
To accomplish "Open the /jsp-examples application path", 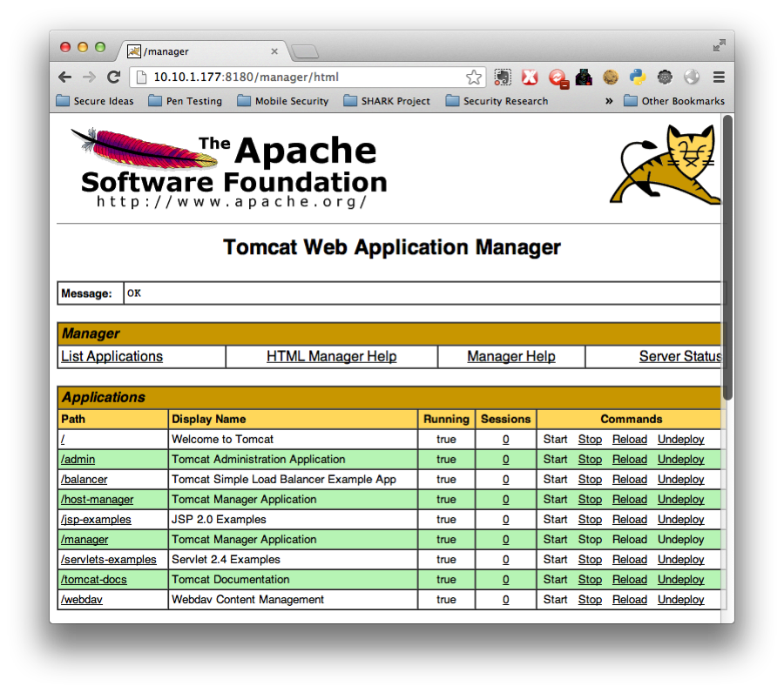I will tap(96, 519).
